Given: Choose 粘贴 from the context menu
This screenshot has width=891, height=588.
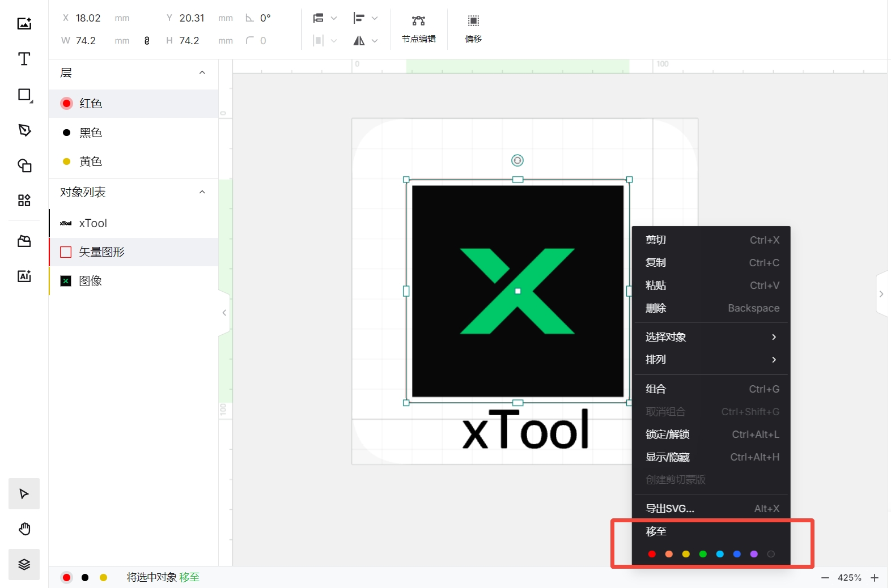Looking at the screenshot, I should 711,286.
